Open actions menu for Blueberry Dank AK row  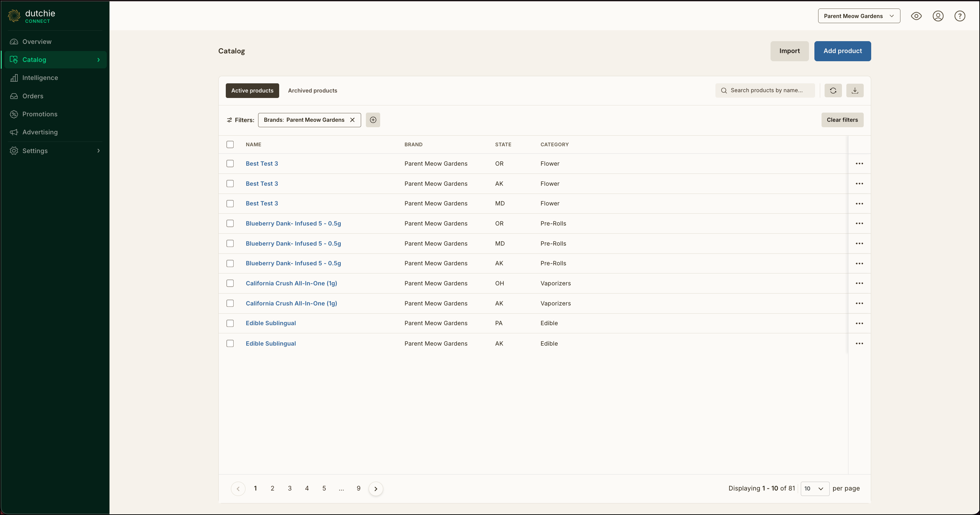coord(859,263)
